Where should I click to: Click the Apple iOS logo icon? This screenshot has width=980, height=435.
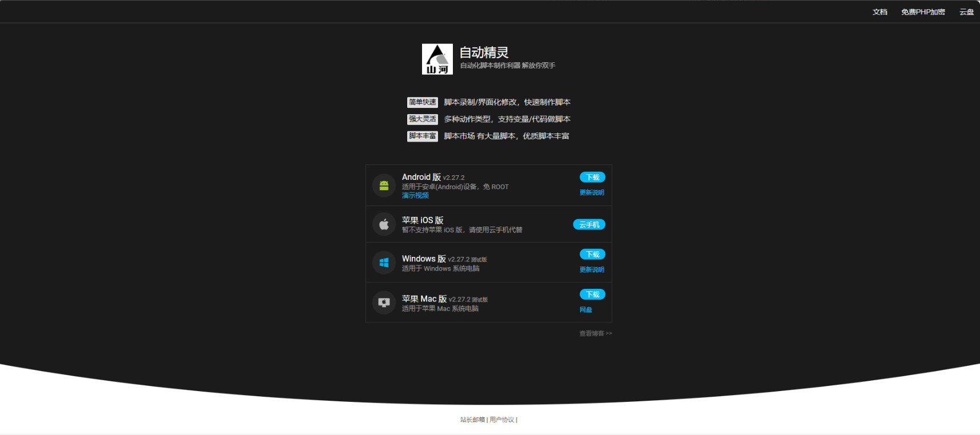384,224
